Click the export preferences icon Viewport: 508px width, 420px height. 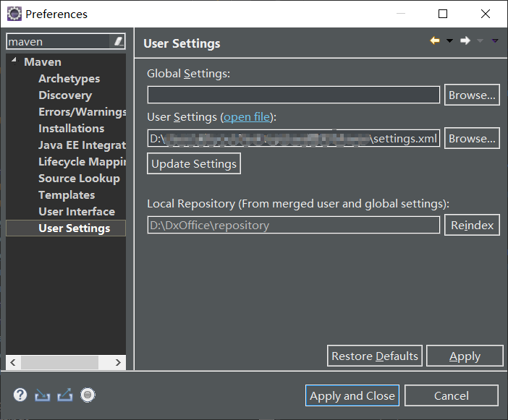[x=65, y=395]
